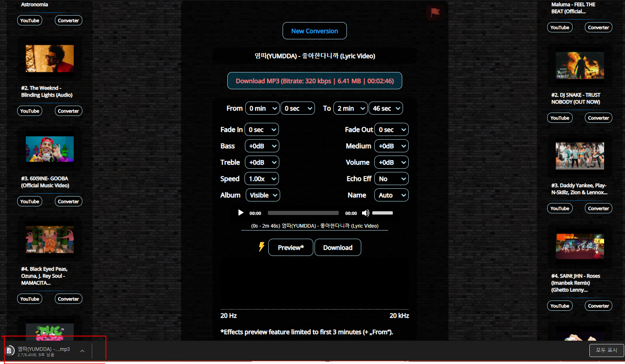
Task: Click the Preview* button
Action: pos(291,247)
